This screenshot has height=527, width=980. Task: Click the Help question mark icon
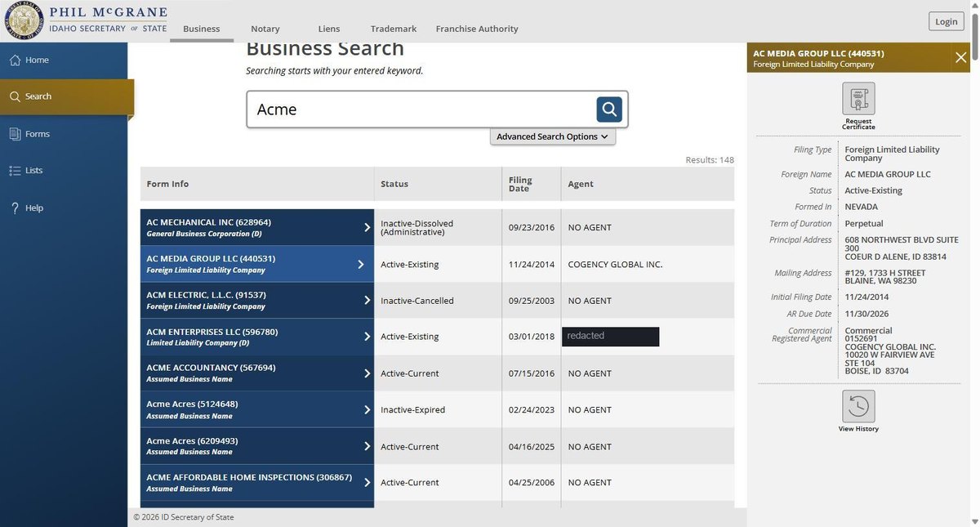click(15, 208)
